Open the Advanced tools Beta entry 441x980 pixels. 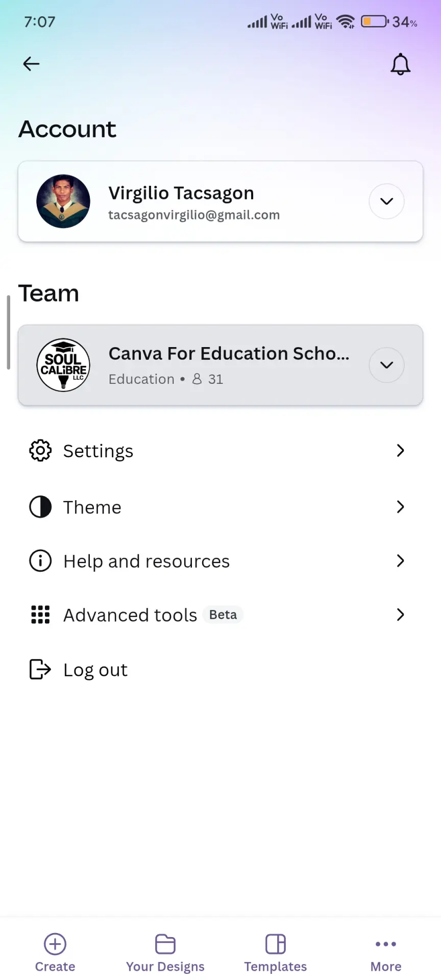[x=220, y=615]
